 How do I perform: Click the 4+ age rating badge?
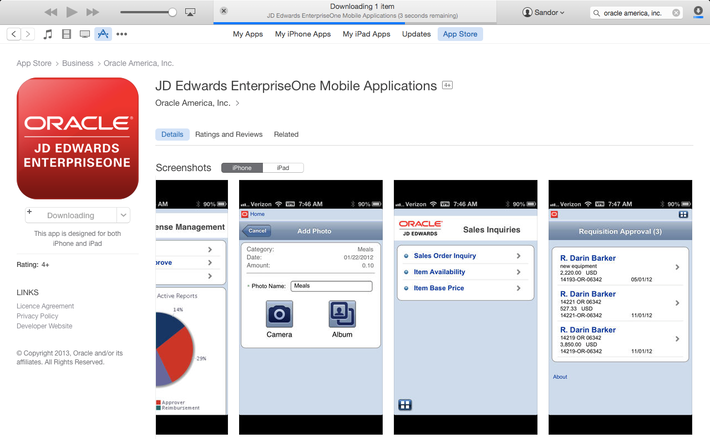(447, 85)
